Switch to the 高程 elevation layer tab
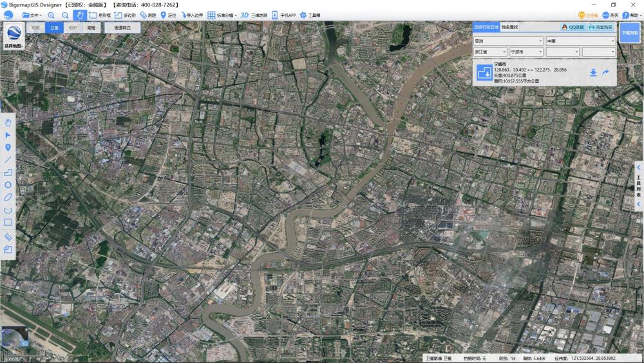The height and width of the screenshot is (363, 644). 91,28
